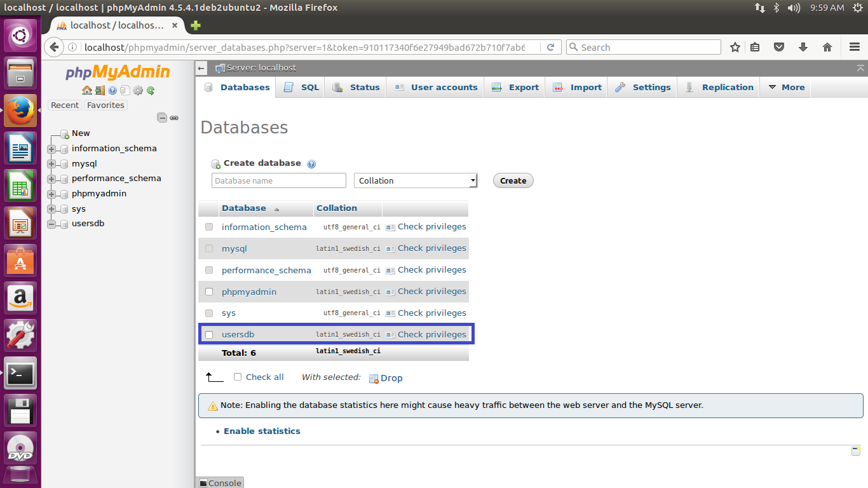
Task: Open the Firefox hamburger menu
Action: coord(855,47)
